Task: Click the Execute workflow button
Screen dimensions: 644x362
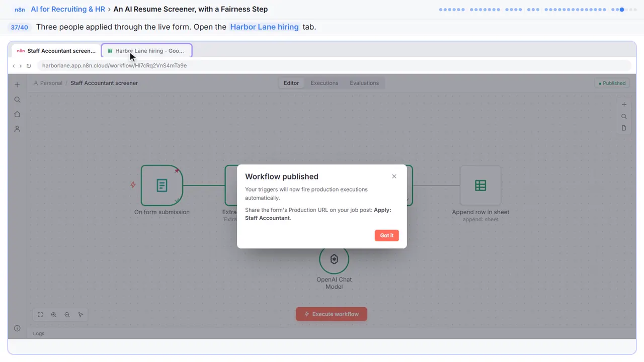Action: click(x=331, y=314)
